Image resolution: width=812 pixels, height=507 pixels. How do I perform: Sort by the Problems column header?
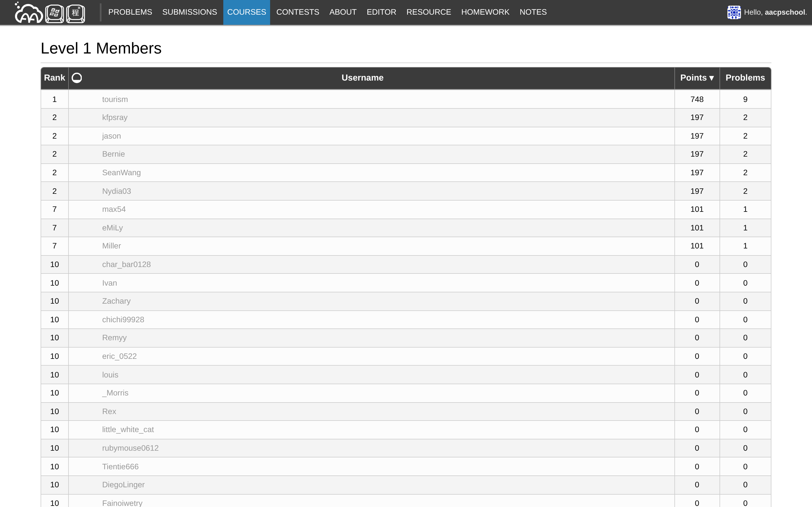(x=745, y=78)
